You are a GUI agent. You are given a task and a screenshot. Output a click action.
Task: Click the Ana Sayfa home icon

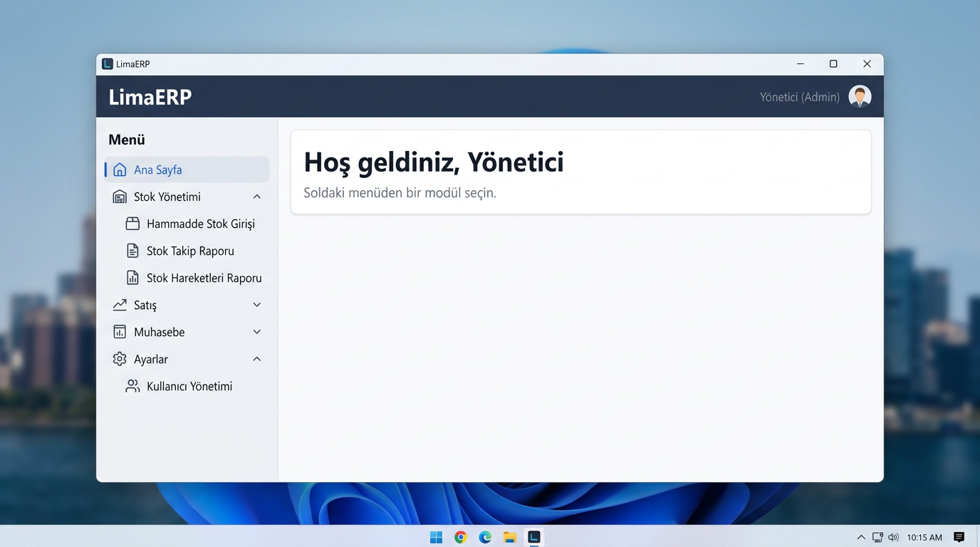pyautogui.click(x=120, y=170)
